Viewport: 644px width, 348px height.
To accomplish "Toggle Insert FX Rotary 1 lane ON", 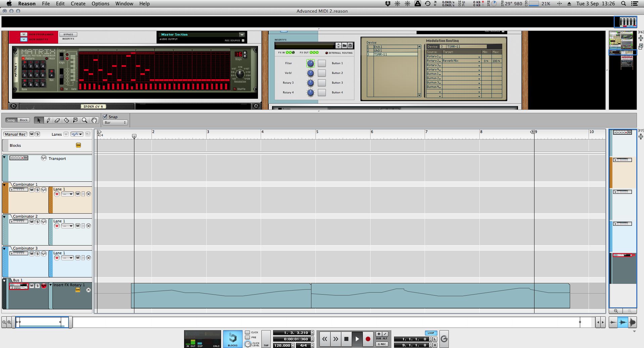I will pyautogui.click(x=78, y=290).
